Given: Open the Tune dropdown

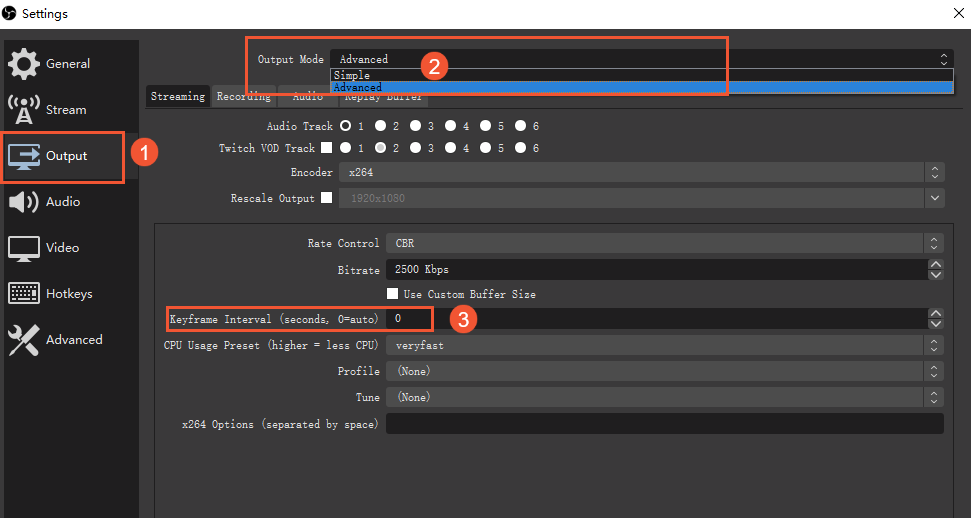Looking at the screenshot, I should (665, 397).
